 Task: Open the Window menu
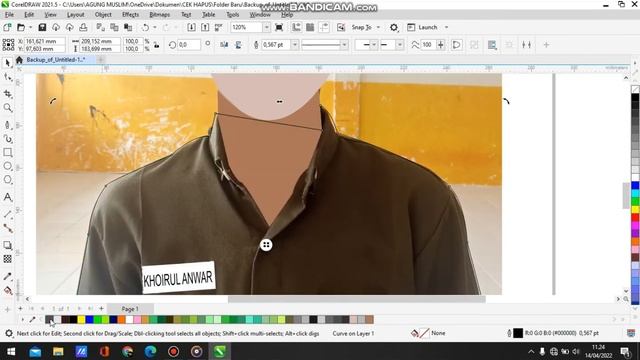[x=260, y=14]
